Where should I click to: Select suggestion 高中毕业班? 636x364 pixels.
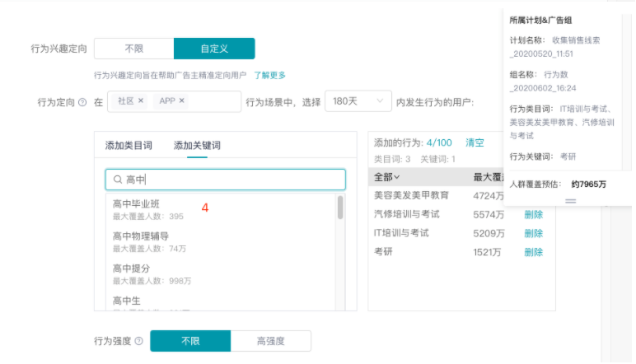(x=221, y=209)
